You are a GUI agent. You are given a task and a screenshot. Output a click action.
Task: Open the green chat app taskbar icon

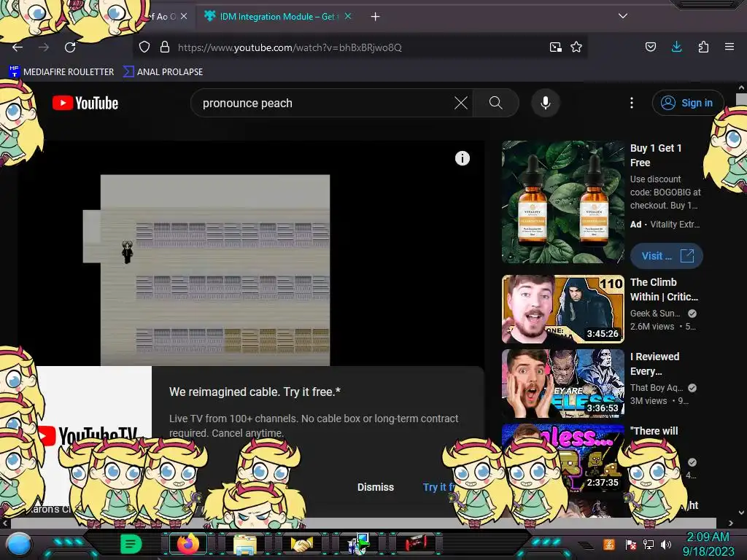(131, 544)
